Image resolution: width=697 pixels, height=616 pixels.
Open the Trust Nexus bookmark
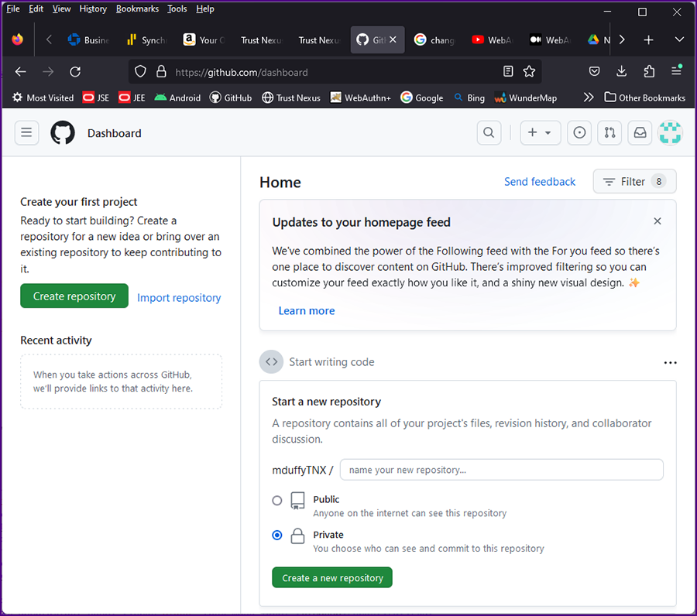pos(291,98)
